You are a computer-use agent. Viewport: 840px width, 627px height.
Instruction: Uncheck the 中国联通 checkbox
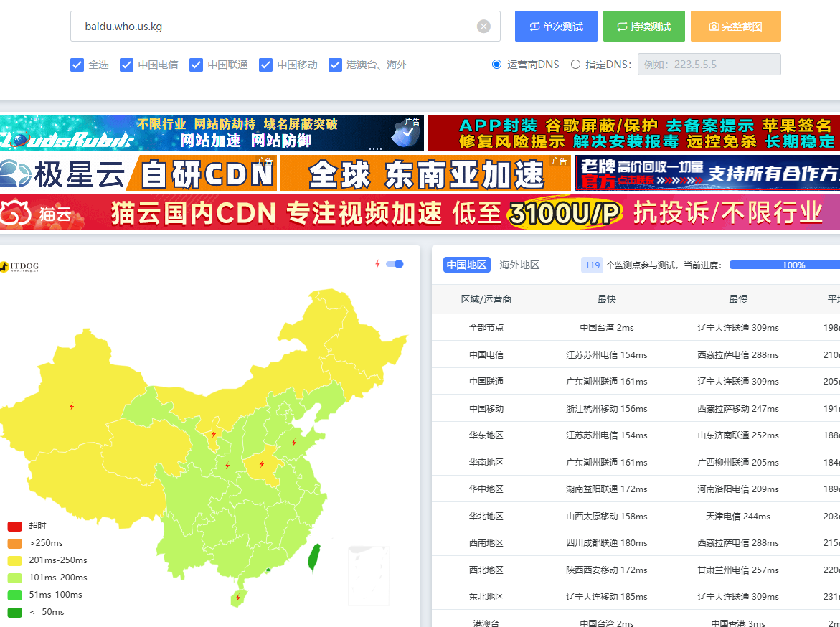(196, 65)
